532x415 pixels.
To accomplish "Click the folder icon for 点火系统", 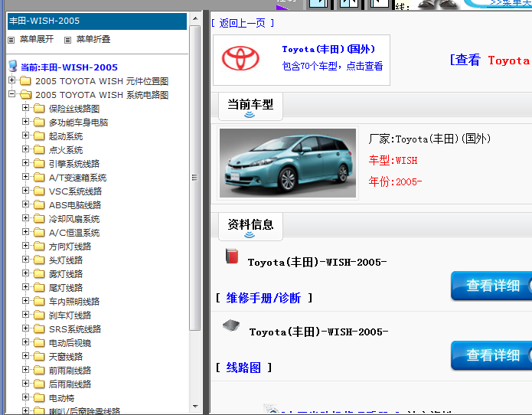I will point(39,149).
